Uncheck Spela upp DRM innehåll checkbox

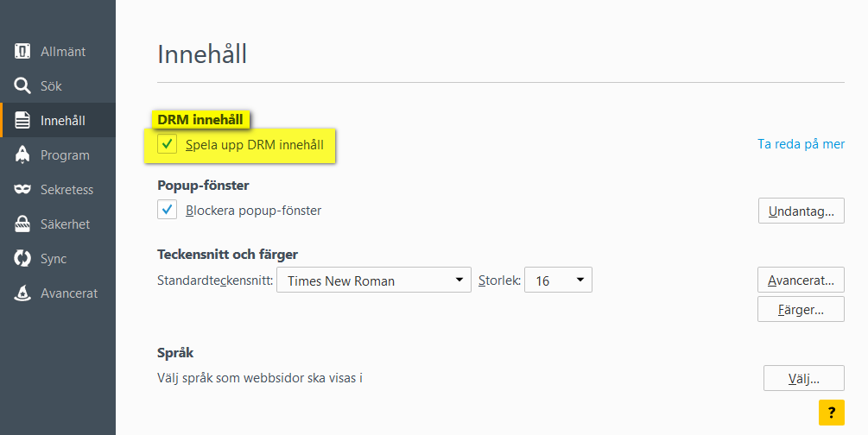(168, 144)
